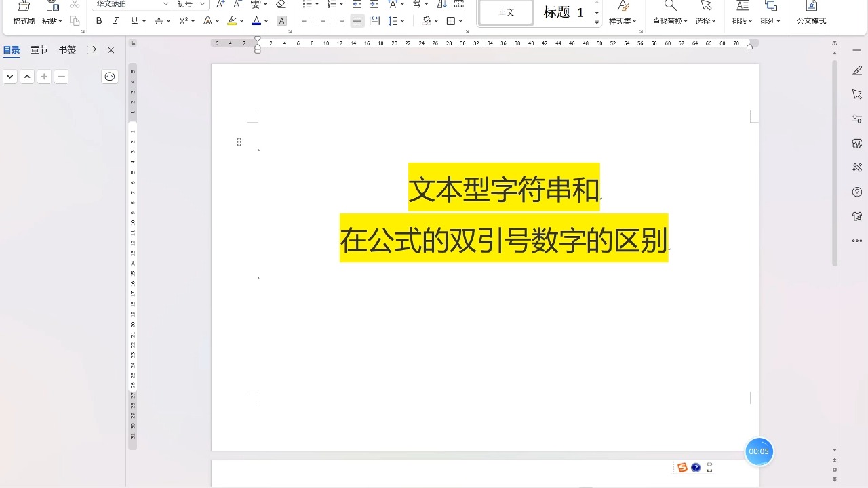Click the paragraph shading paint bucket icon
Screen dimensions: 868x488
(x=426, y=21)
